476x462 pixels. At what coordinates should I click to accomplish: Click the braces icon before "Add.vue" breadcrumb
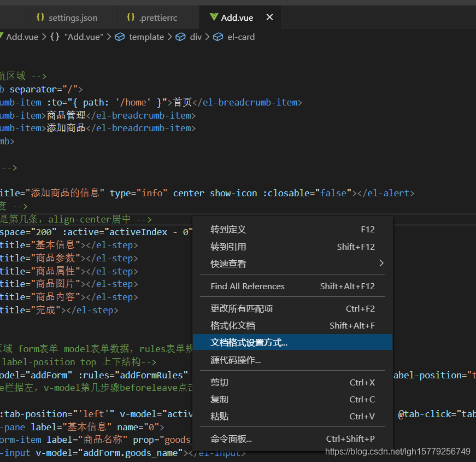(55, 37)
